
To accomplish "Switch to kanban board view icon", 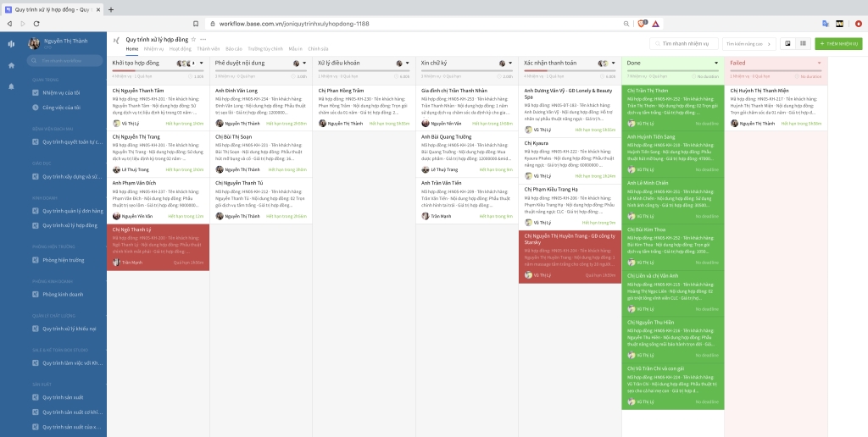I will click(x=787, y=43).
